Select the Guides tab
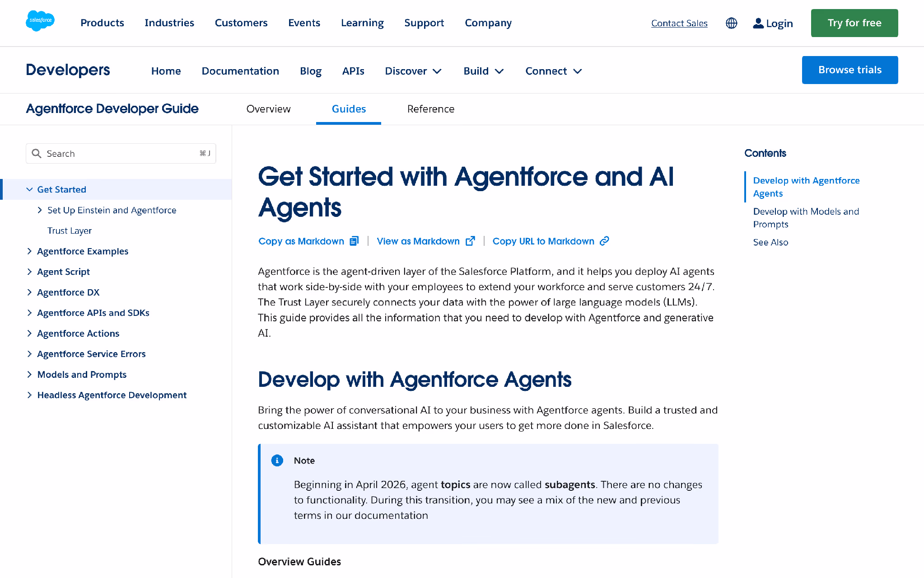The height and width of the screenshot is (578, 924). (x=349, y=109)
